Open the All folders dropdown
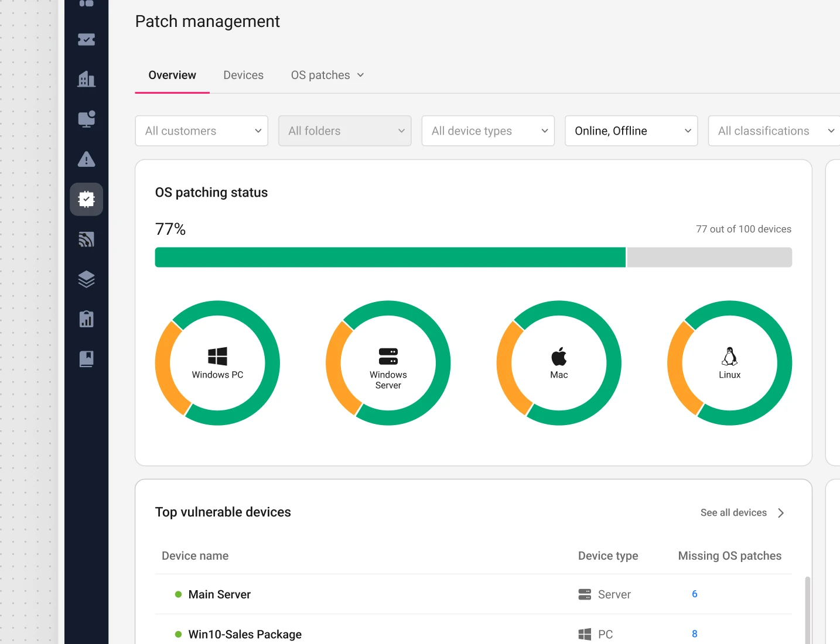The width and height of the screenshot is (840, 644). click(x=345, y=131)
